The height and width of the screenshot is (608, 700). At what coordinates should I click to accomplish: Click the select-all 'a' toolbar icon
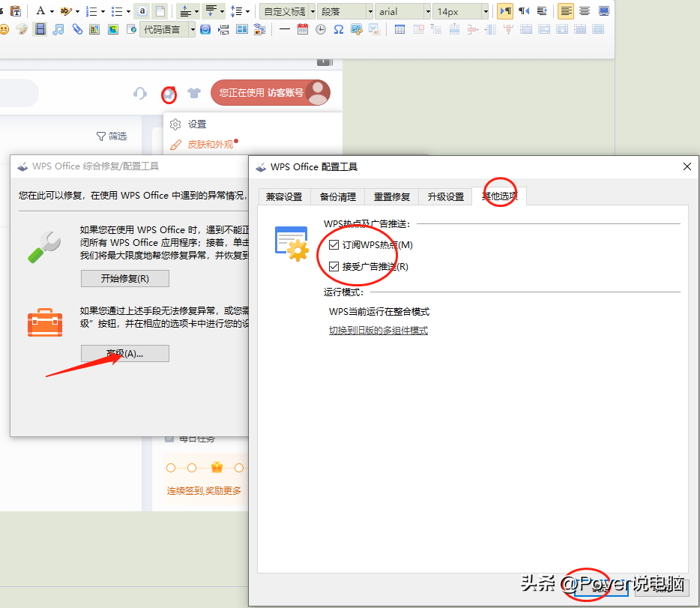pyautogui.click(x=142, y=11)
